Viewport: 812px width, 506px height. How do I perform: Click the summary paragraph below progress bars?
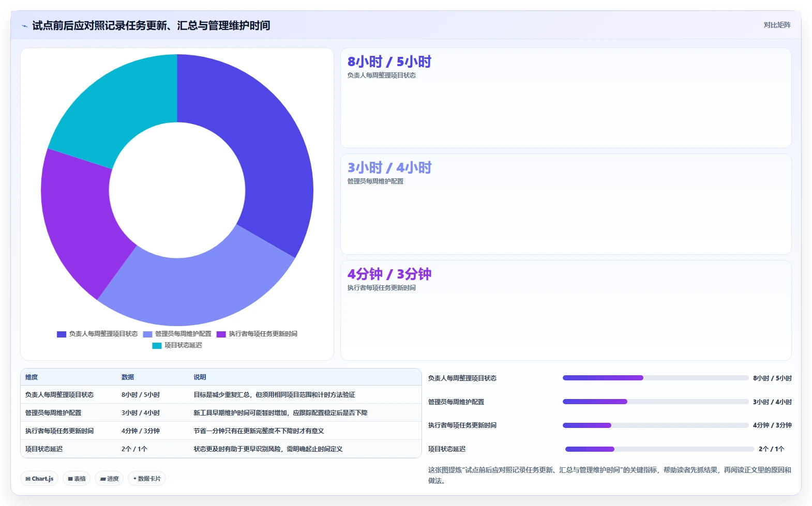pos(609,476)
